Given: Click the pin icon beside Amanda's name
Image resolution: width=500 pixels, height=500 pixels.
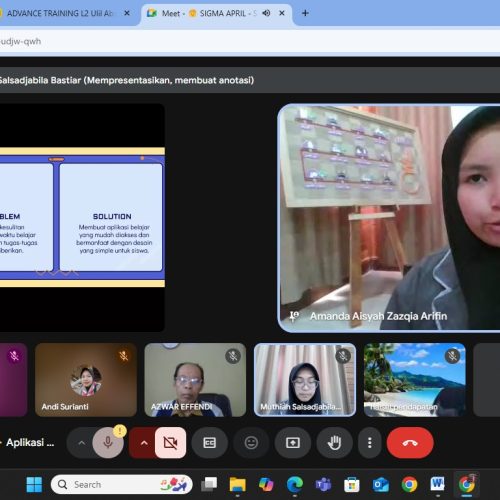Looking at the screenshot, I should [294, 316].
